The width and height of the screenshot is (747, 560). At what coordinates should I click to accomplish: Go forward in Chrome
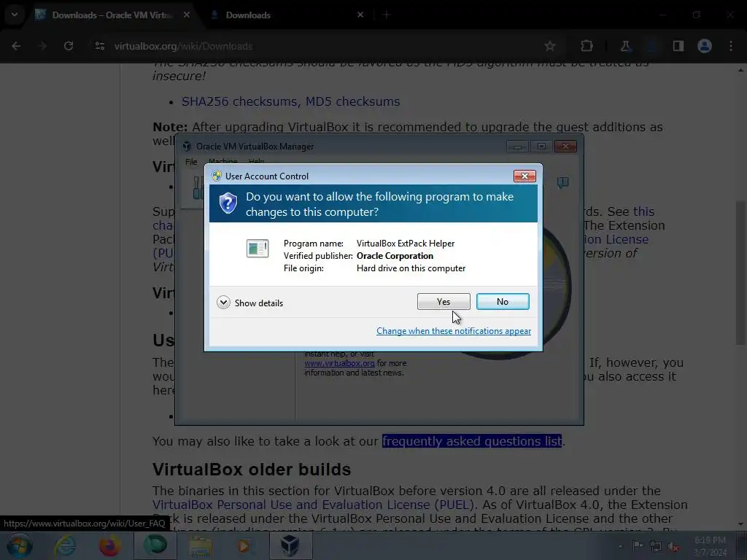[42, 46]
